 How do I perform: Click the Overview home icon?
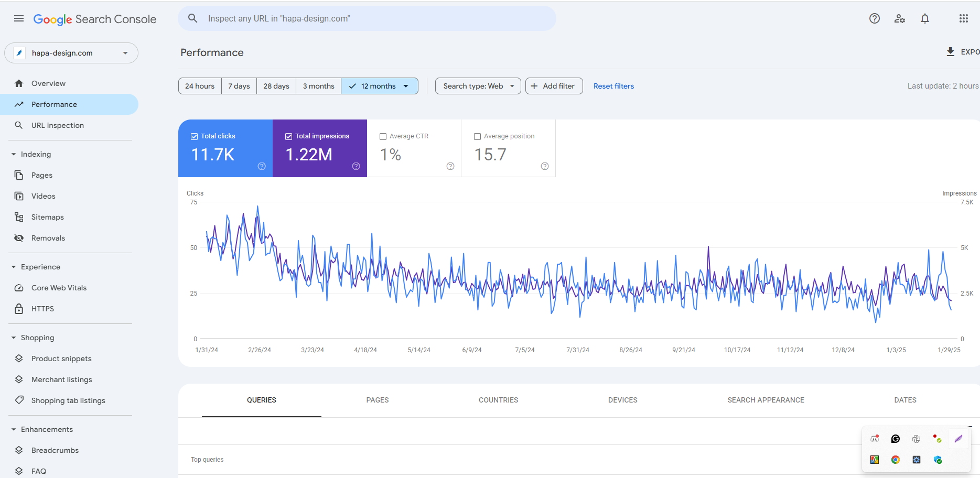(x=19, y=83)
